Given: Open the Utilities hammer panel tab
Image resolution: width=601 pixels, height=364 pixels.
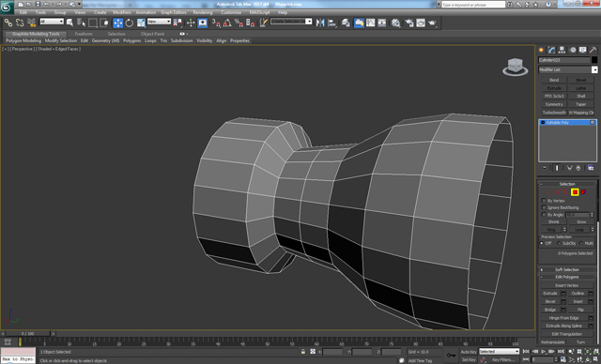Looking at the screenshot, I should coord(593,50).
